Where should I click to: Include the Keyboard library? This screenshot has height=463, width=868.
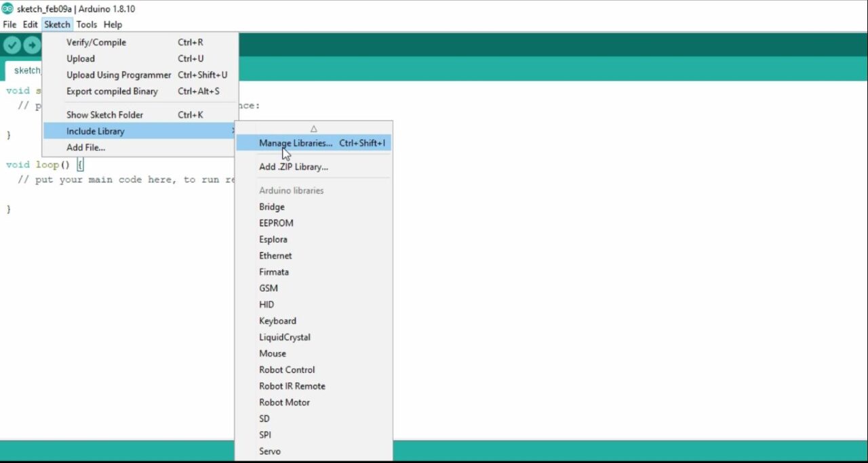(x=313, y=321)
